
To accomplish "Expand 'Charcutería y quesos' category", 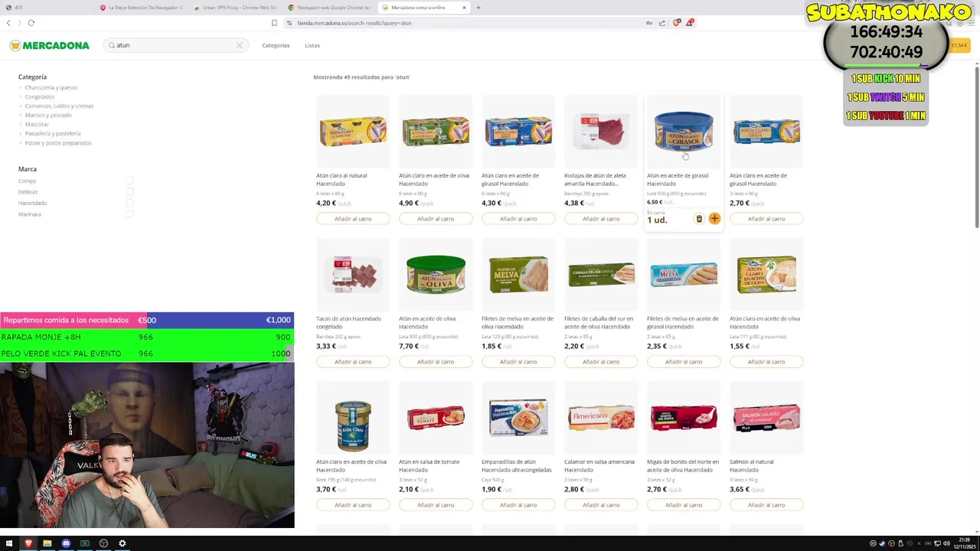I will (51, 87).
